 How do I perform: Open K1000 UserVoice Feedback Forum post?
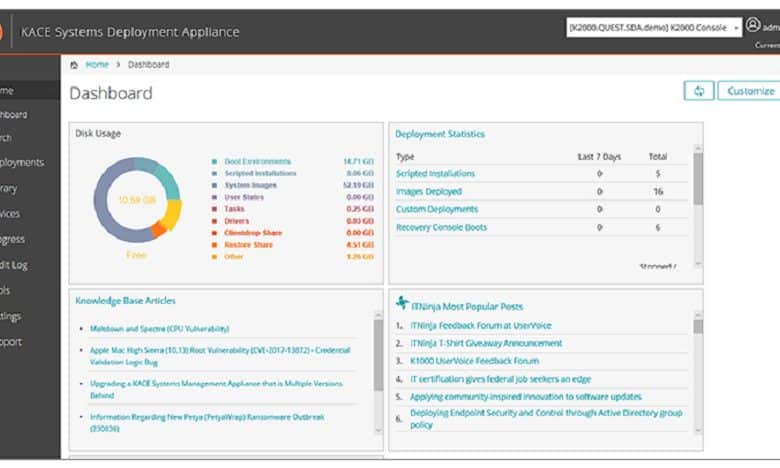click(475, 361)
